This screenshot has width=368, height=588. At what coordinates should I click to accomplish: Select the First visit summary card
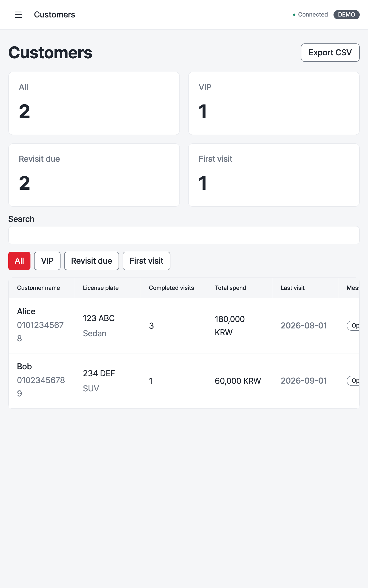[x=274, y=175]
